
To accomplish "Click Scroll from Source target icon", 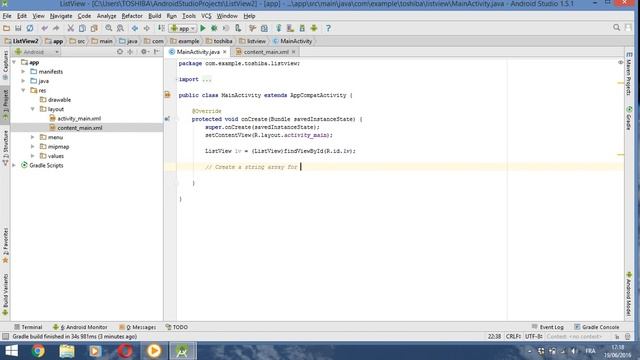I will [120, 52].
